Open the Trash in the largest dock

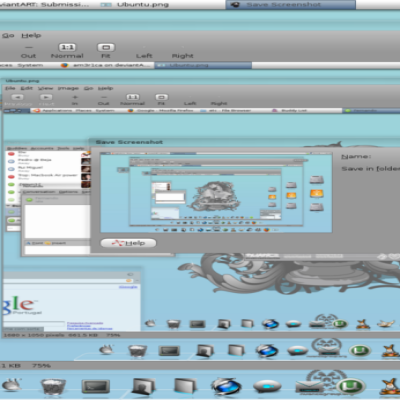pos(53,386)
